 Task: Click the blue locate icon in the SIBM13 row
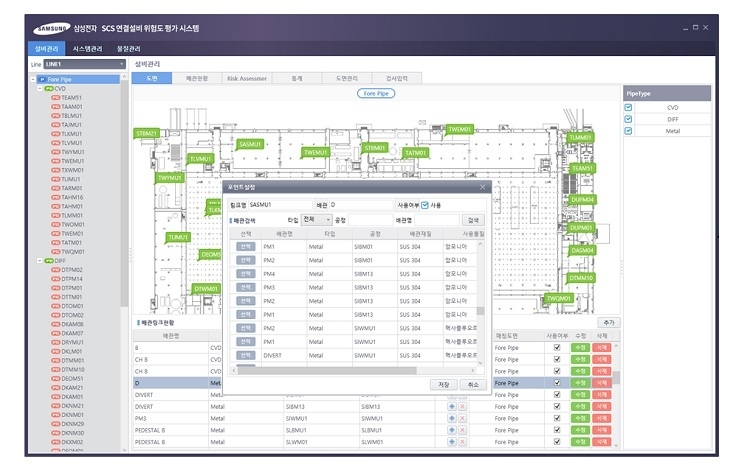(x=452, y=407)
